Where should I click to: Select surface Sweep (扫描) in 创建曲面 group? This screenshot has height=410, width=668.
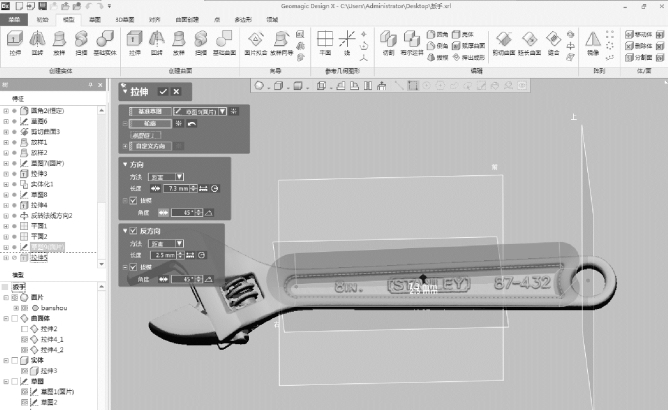click(x=200, y=43)
